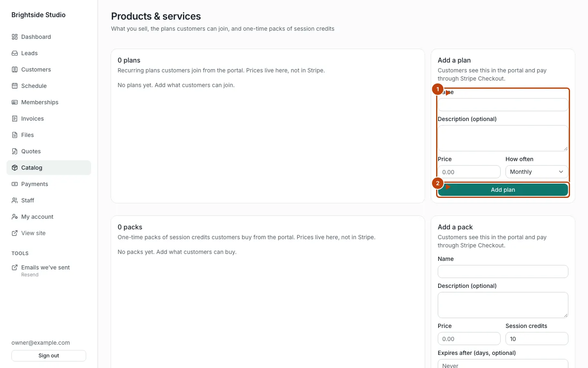Click the Catalog box icon

click(15, 168)
